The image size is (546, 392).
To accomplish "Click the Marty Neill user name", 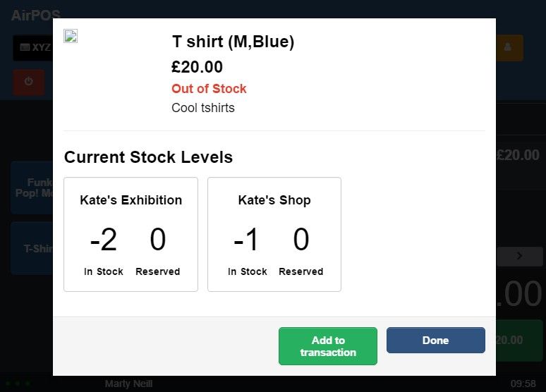I will coord(128,384).
